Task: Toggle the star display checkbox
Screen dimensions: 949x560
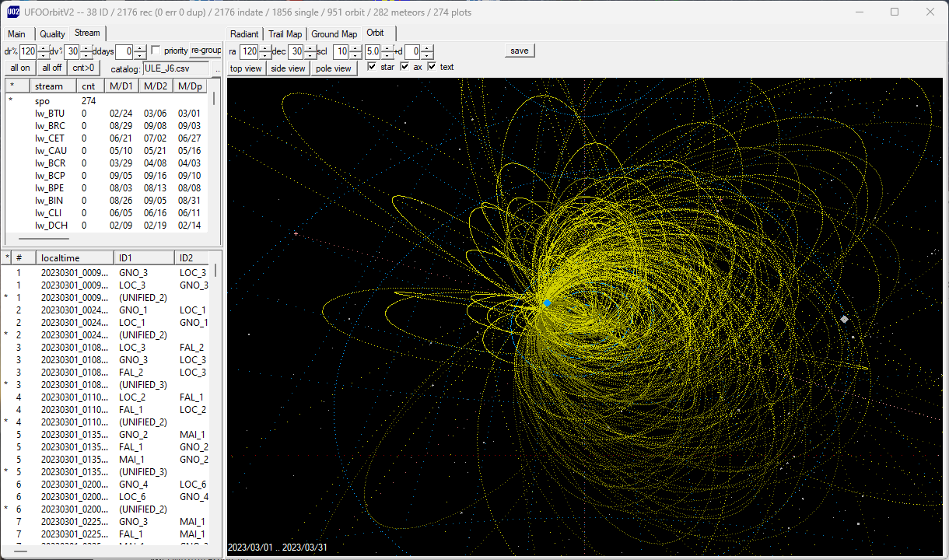Action: (x=372, y=67)
